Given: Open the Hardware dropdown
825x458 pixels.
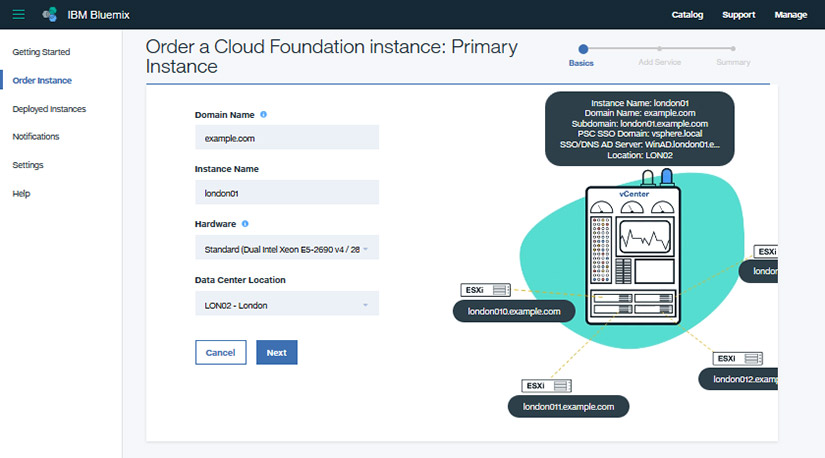Looking at the screenshot, I should coord(287,248).
